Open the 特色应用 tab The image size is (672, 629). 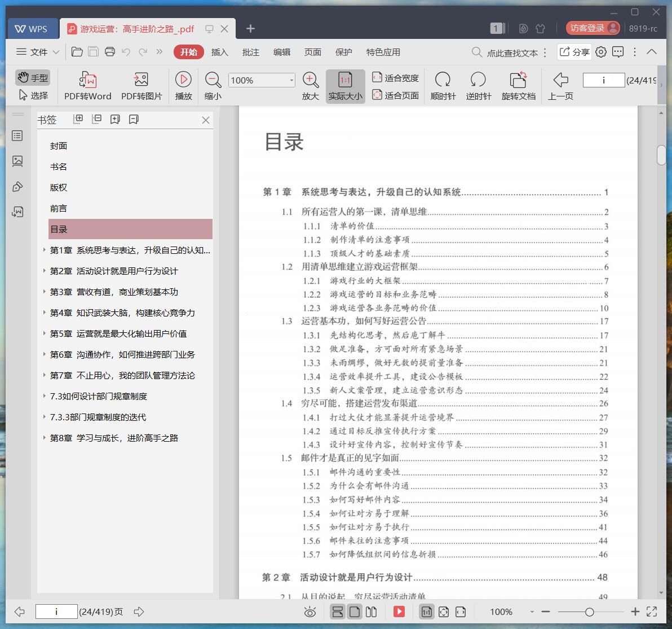pos(383,52)
